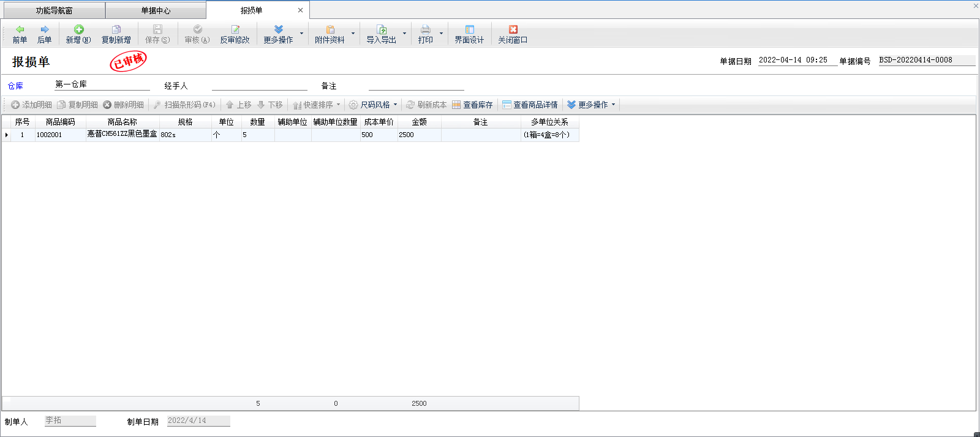
Task: Switch to the 单据中心 tab
Action: pyautogui.click(x=156, y=10)
